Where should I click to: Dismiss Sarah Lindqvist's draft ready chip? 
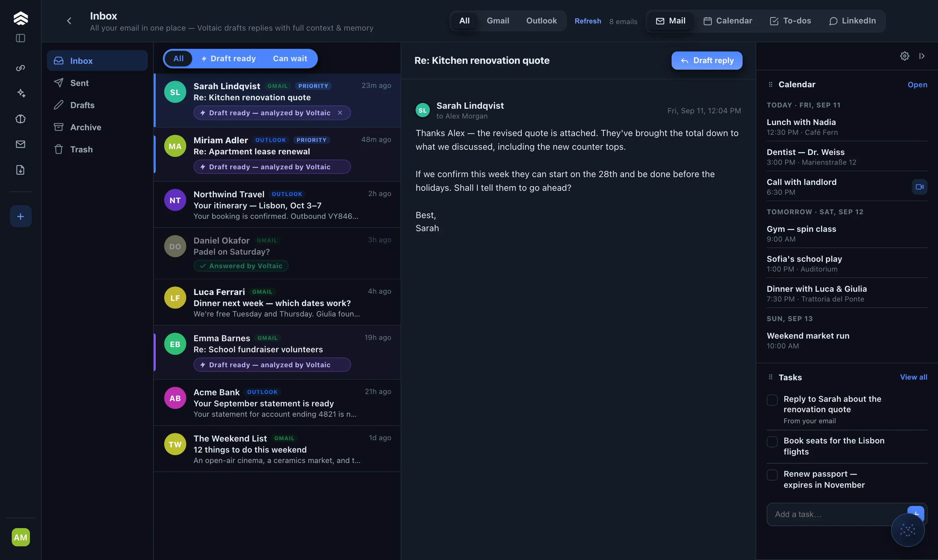pyautogui.click(x=340, y=113)
